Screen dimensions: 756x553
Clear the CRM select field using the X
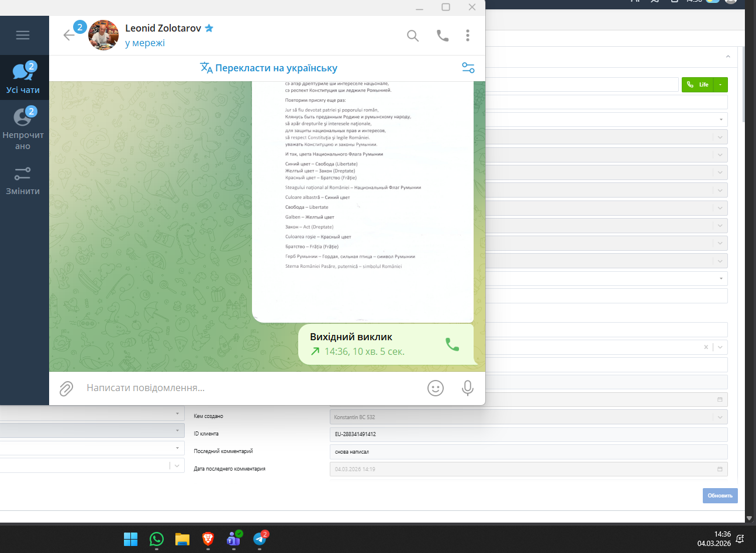point(706,347)
